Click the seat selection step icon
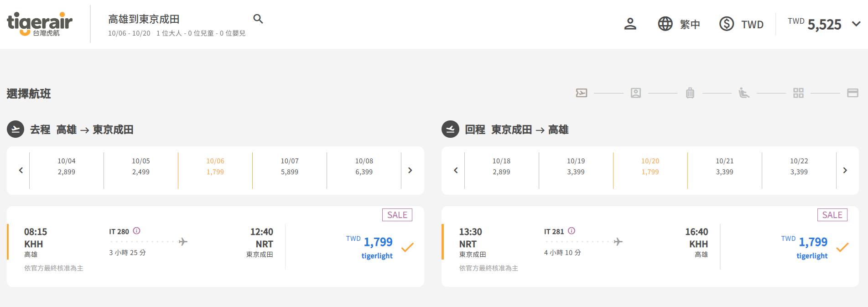868x307 pixels. coord(744,93)
